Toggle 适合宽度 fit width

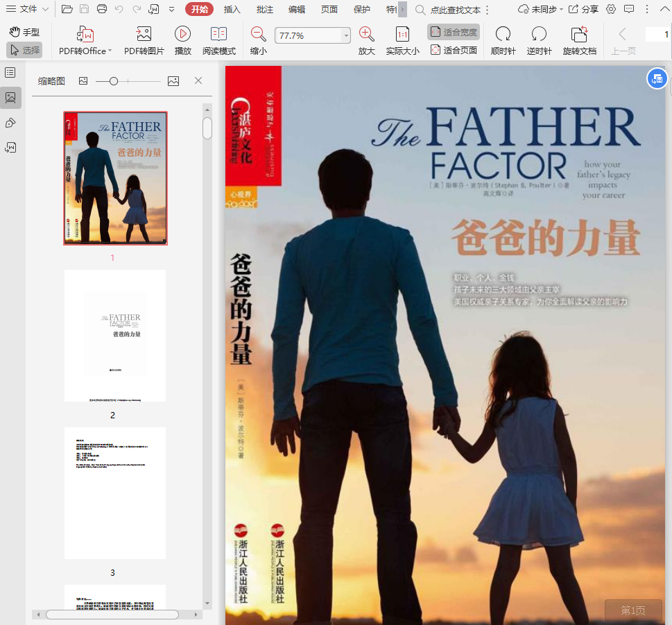pyautogui.click(x=454, y=32)
